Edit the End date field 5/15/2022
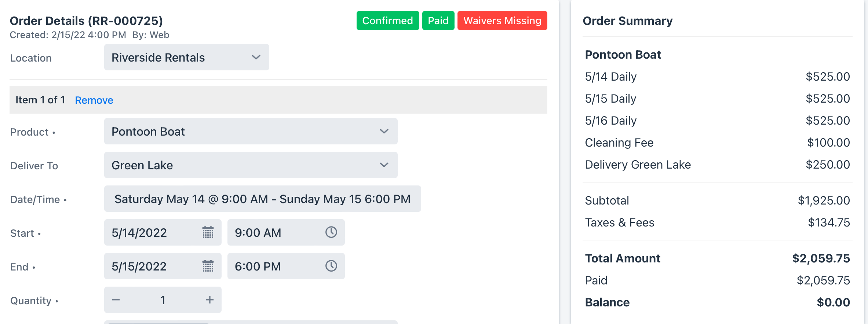The height and width of the screenshot is (324, 868). [x=163, y=266]
